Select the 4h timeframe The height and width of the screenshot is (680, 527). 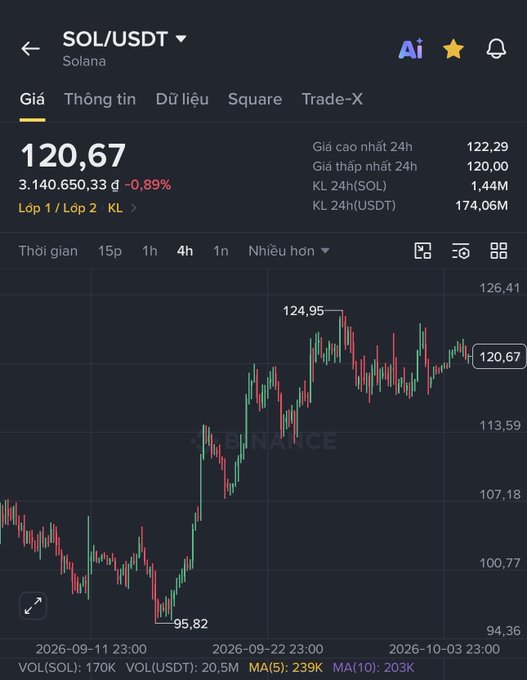coord(185,251)
